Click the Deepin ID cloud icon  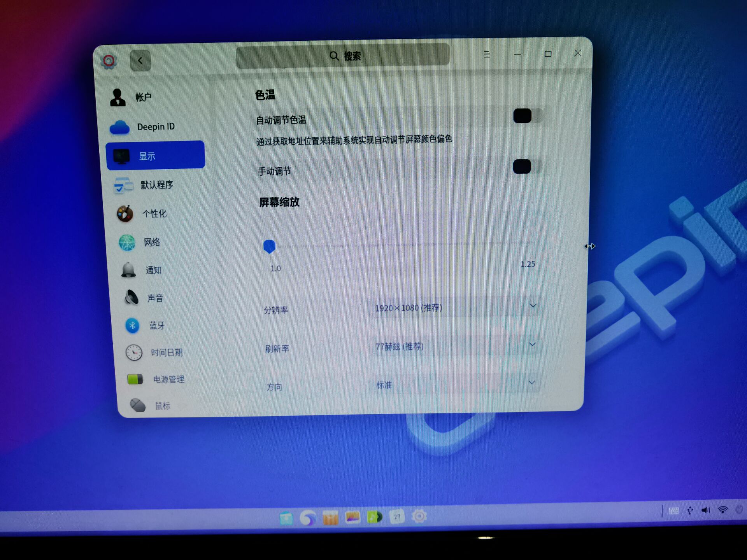(119, 127)
